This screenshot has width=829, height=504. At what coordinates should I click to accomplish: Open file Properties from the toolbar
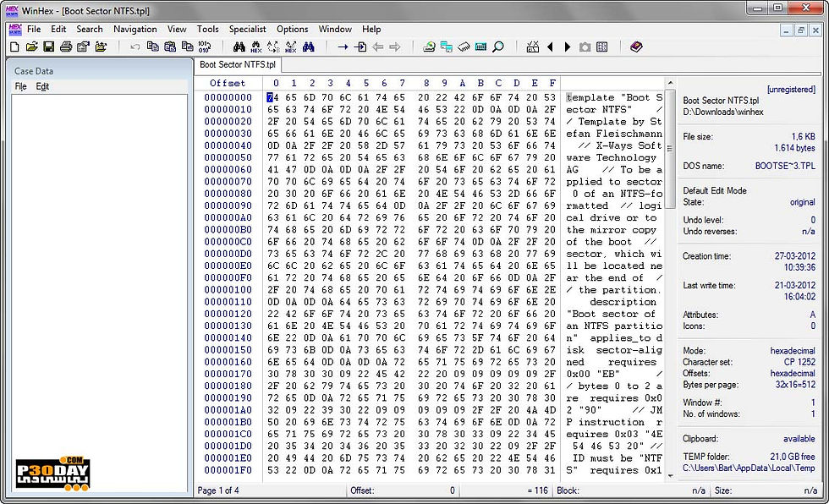[83, 47]
